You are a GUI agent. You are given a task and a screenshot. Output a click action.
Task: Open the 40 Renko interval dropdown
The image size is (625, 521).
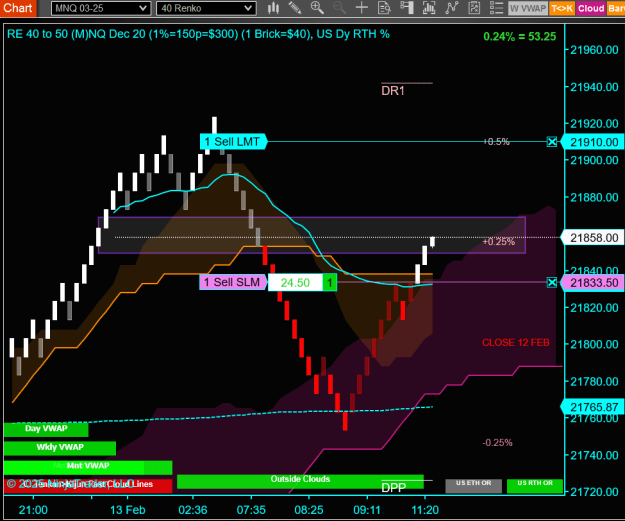[x=206, y=8]
